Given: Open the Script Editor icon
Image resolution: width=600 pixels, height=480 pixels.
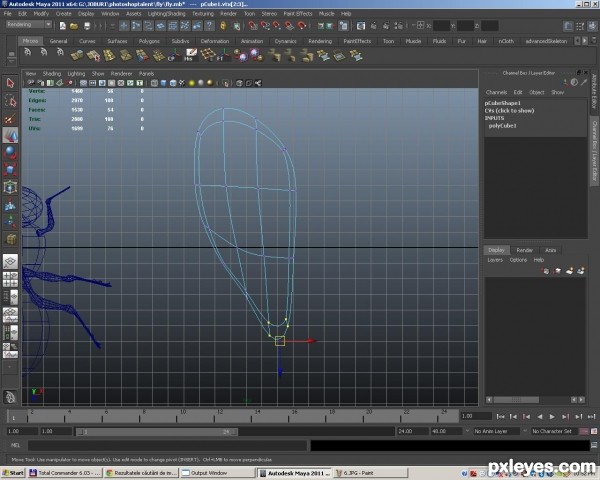Looking at the screenshot, I should coord(593,445).
